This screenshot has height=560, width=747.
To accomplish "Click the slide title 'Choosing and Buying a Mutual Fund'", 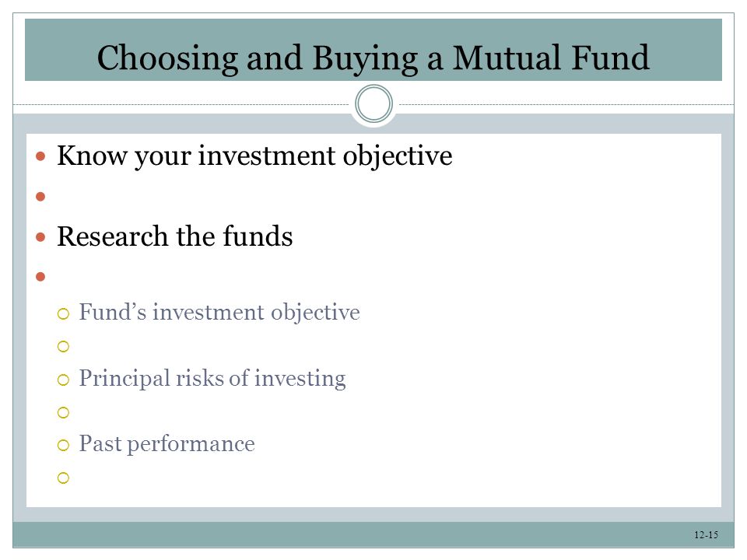I will [373, 58].
